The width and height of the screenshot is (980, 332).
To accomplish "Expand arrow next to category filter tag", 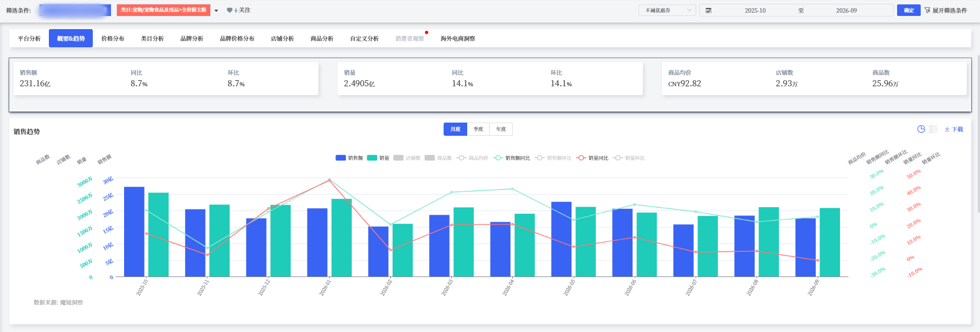I will [x=216, y=10].
